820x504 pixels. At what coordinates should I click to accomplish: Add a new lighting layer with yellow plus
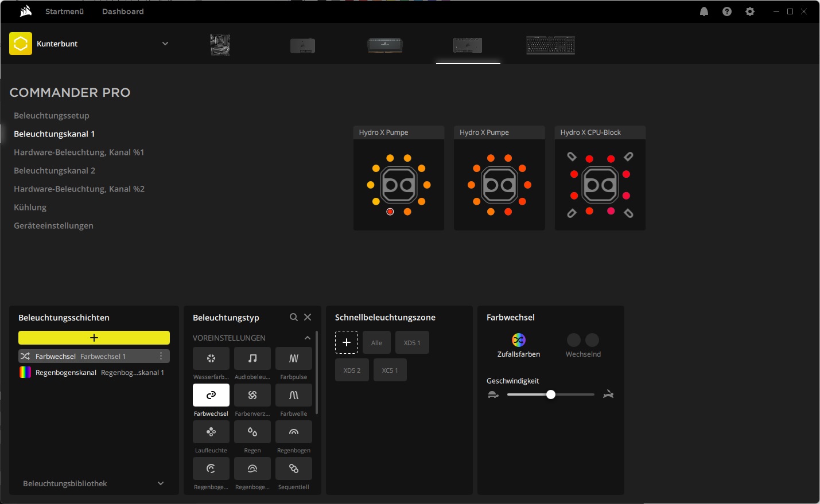(94, 338)
